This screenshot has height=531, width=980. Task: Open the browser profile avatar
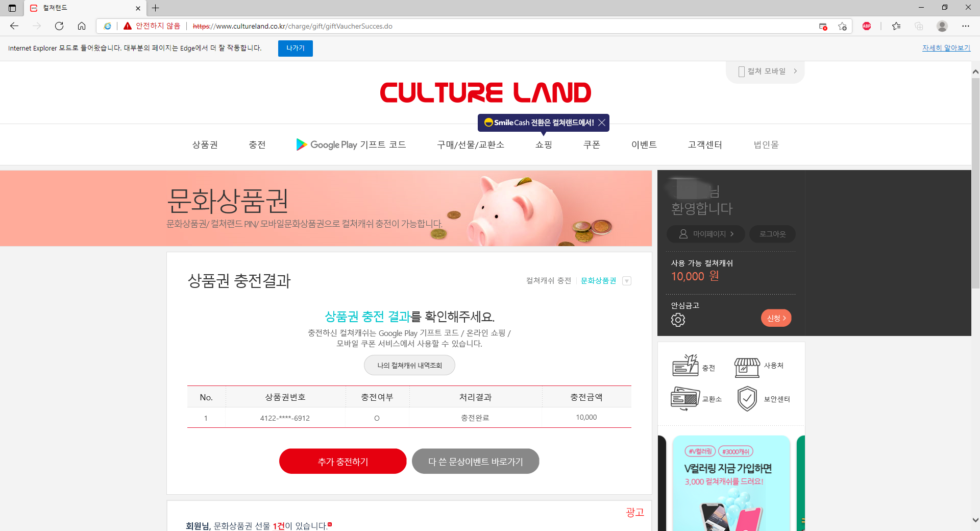click(x=942, y=26)
